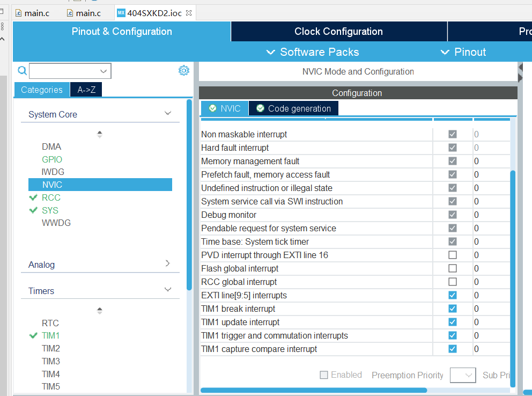Click priority value of TIM1 update interrupt
This screenshot has width=532, height=396.
click(x=476, y=322)
